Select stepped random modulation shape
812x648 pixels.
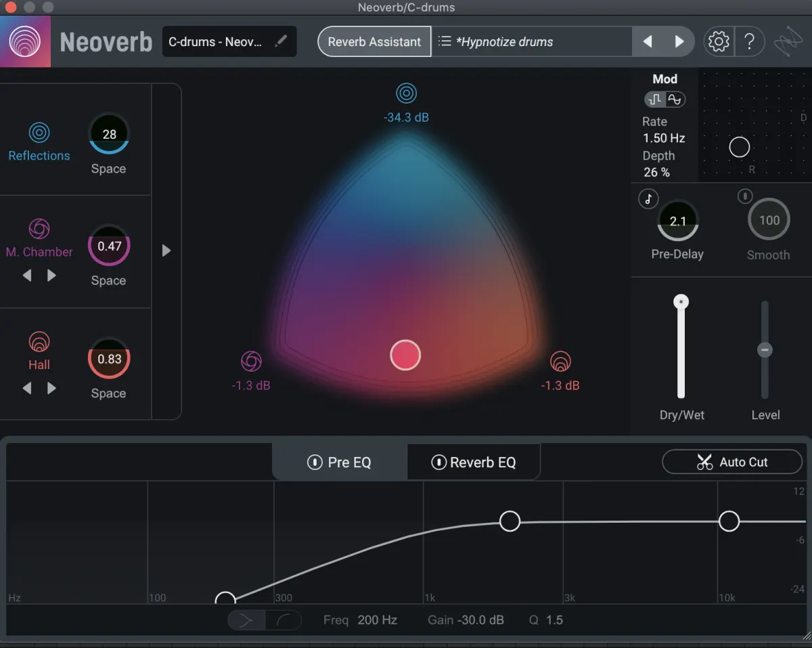[655, 100]
